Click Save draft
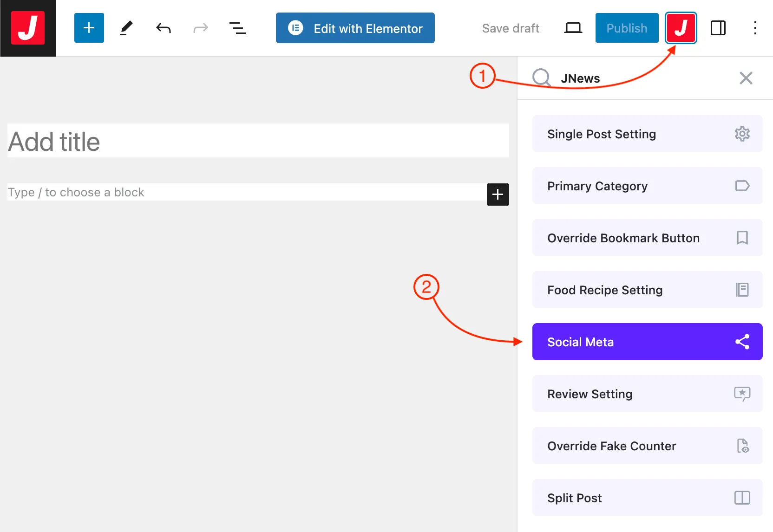Screen dimensions: 773x532 tap(510, 28)
